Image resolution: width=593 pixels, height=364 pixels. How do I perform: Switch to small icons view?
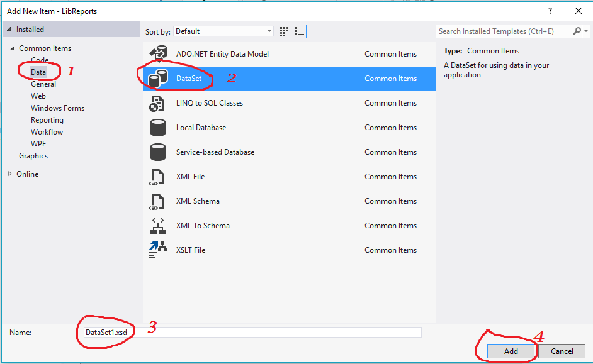[x=283, y=31]
